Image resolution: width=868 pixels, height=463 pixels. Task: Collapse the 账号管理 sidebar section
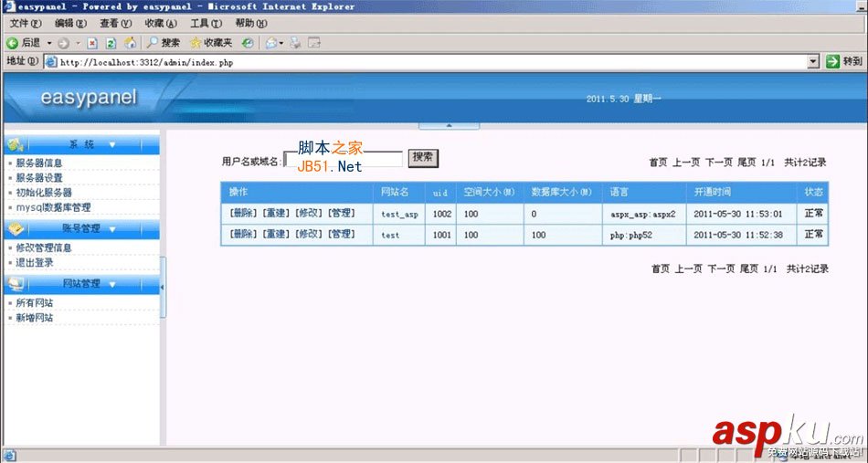[81, 228]
